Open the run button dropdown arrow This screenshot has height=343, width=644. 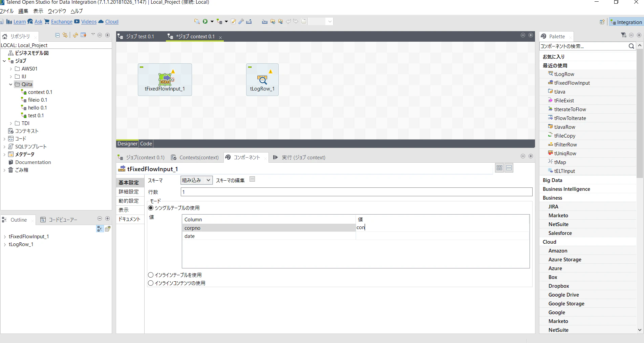[212, 21]
